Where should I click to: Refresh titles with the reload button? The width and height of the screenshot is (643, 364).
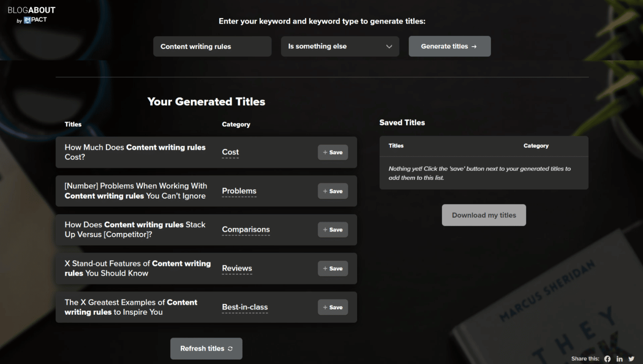pos(206,349)
